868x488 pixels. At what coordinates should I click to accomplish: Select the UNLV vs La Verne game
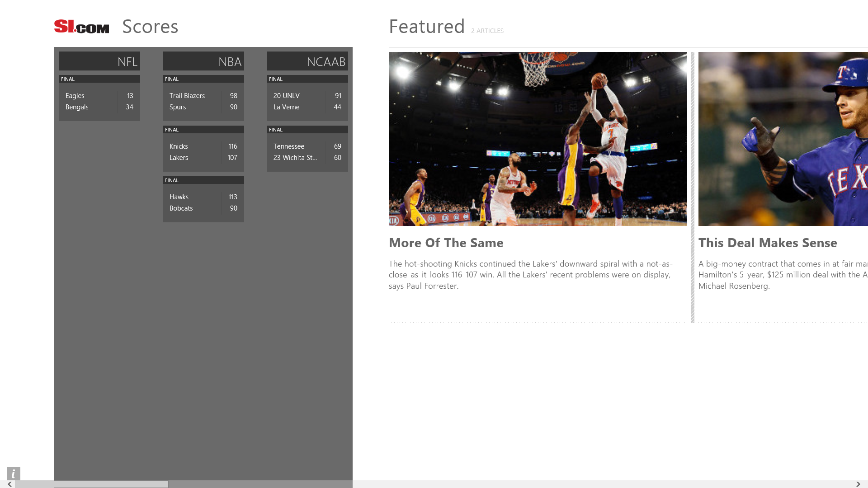click(307, 100)
